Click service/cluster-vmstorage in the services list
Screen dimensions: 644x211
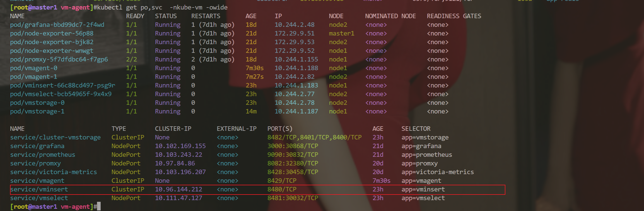click(x=56, y=137)
